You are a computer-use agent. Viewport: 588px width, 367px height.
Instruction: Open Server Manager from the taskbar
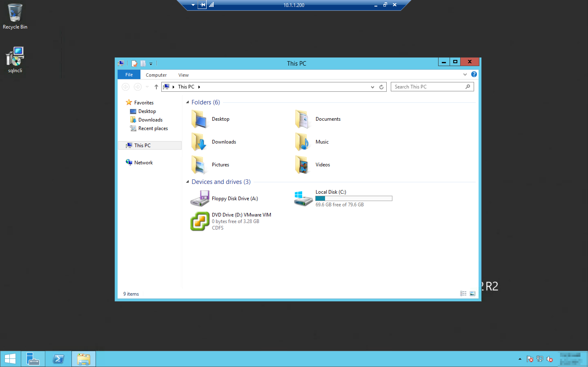pos(33,359)
